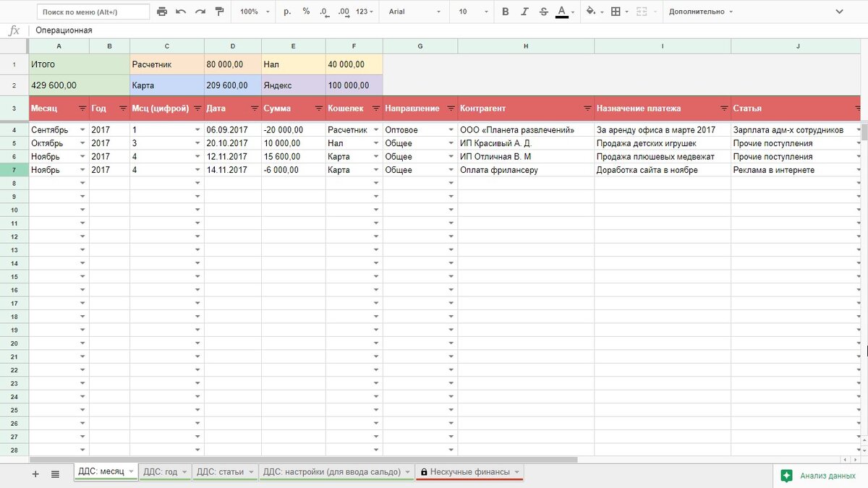Open the dropdown in the Оптовое cell

(451, 130)
